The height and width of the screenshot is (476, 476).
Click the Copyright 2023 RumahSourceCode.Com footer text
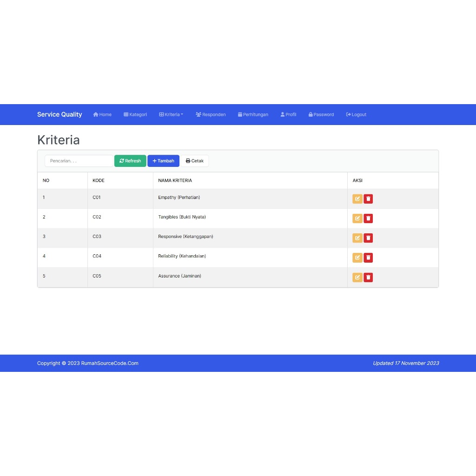tap(88, 363)
